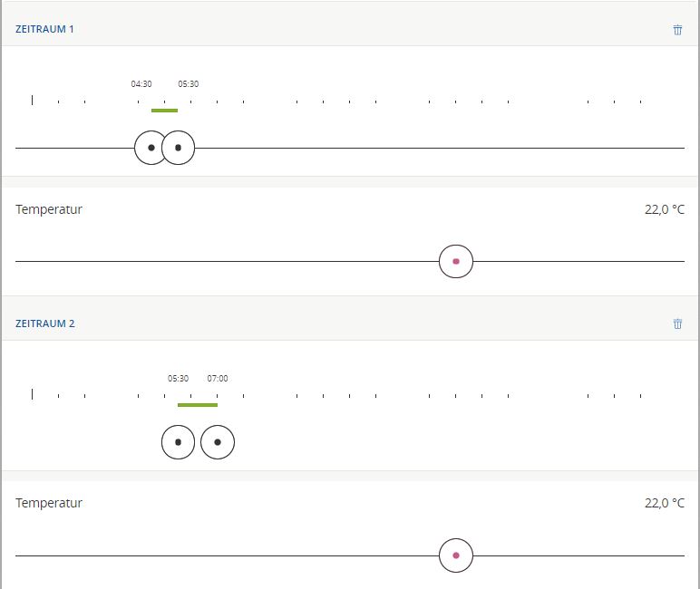Click green time range bar in Zeitraum 2

[x=198, y=405]
